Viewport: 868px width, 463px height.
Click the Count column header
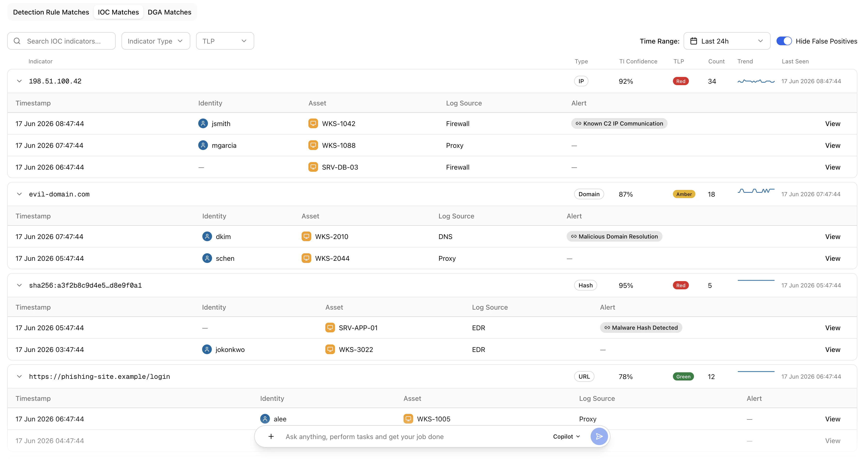716,61
